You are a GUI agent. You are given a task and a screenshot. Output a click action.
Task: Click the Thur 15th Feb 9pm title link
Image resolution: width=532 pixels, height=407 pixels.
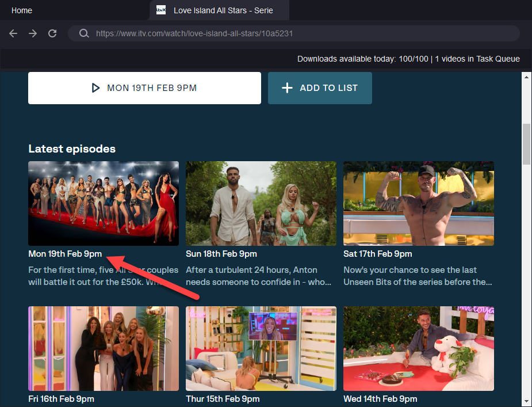[223, 399]
